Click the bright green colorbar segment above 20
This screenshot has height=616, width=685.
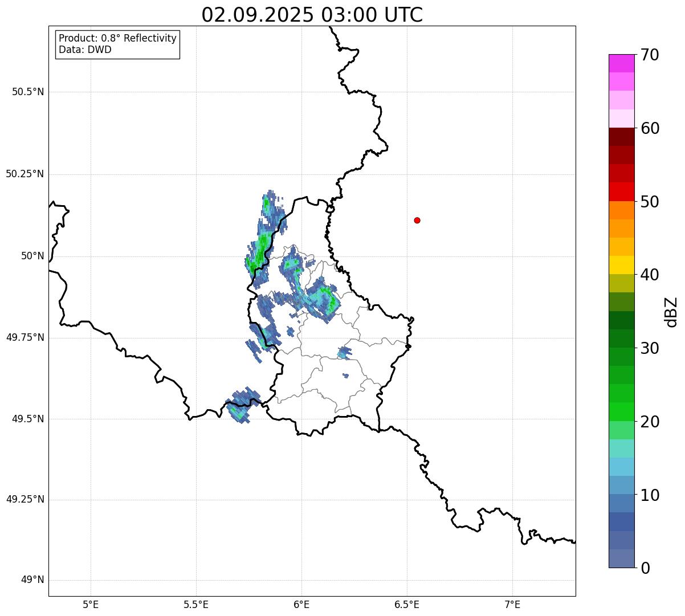tap(621, 411)
